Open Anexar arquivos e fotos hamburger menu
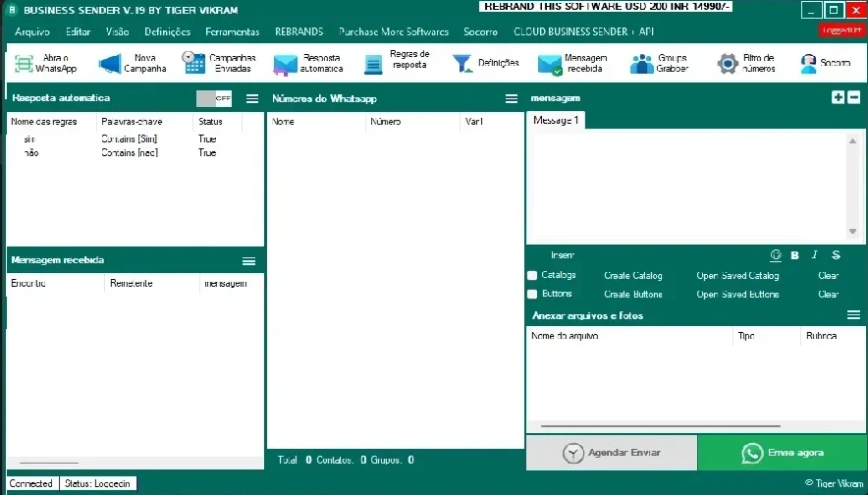 point(853,315)
